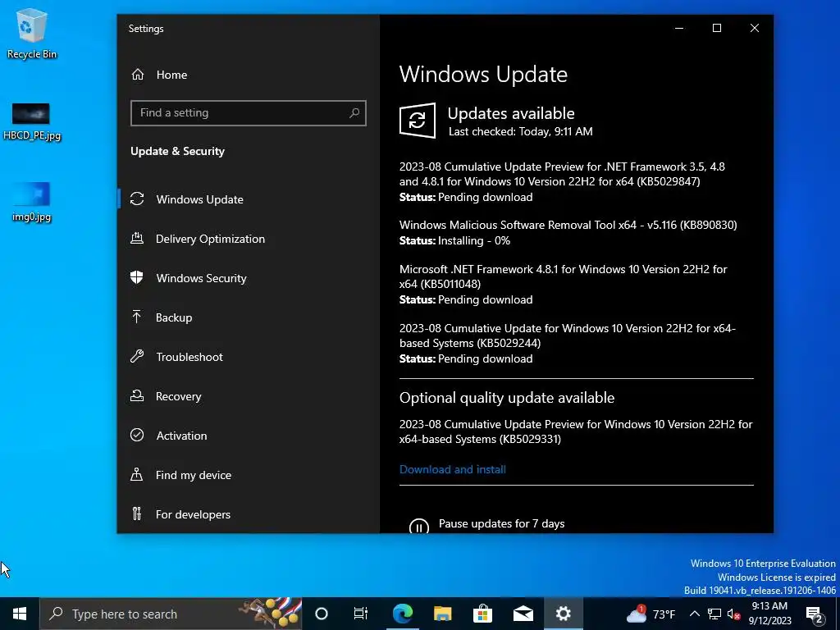Click the taskbar Type here to search box
The width and height of the screenshot is (840, 630).
[171, 614]
